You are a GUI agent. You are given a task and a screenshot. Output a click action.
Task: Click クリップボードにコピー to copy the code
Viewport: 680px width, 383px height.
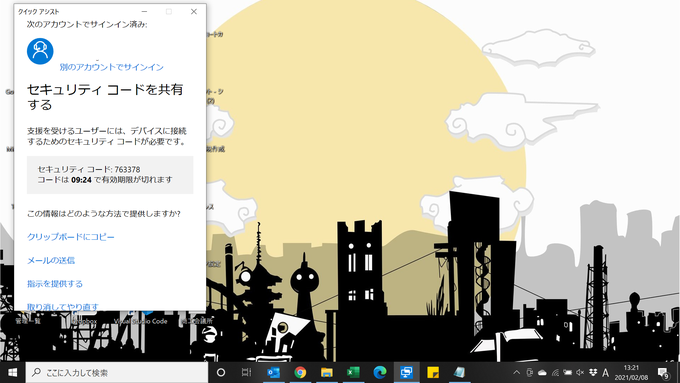[x=71, y=237]
